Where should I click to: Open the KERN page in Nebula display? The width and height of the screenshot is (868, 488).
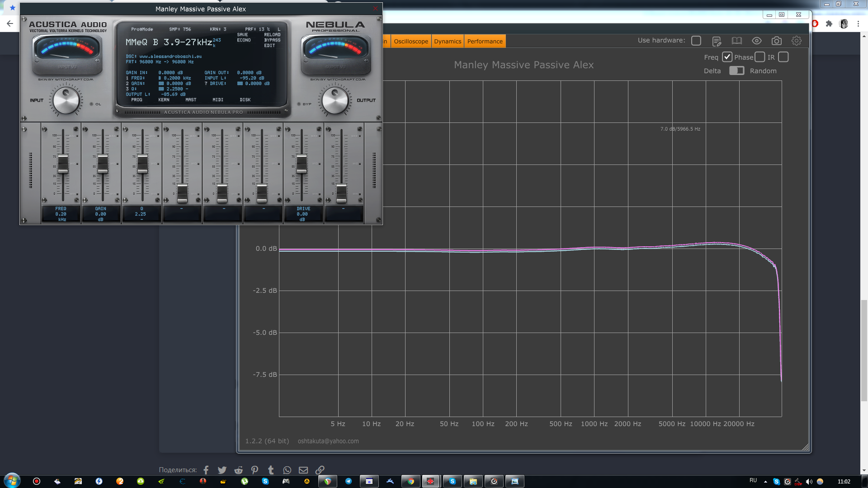[x=164, y=100]
